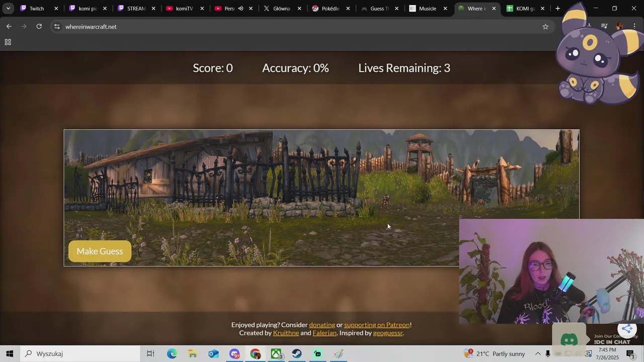
Task: Switch to the Główna X tab
Action: coord(281,9)
